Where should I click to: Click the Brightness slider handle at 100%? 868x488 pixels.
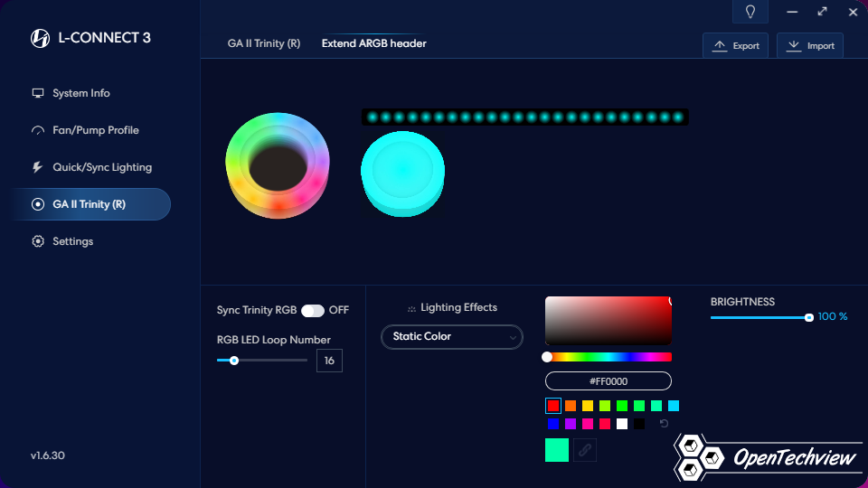(808, 317)
